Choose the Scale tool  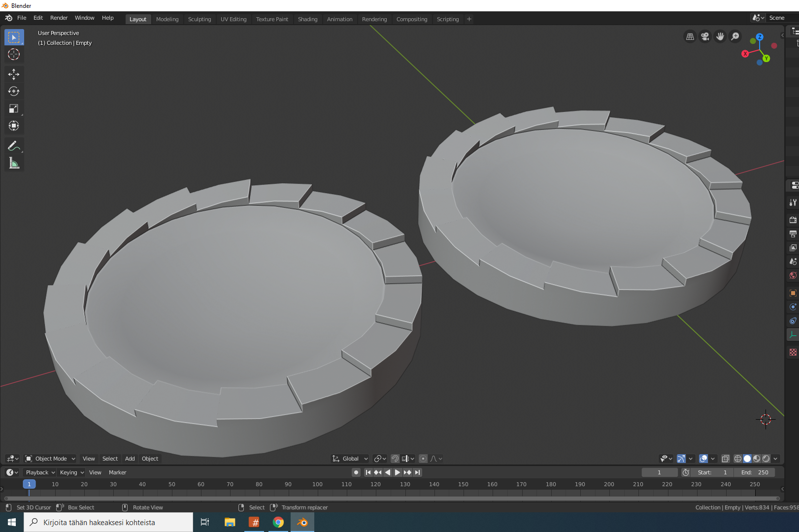(x=14, y=109)
